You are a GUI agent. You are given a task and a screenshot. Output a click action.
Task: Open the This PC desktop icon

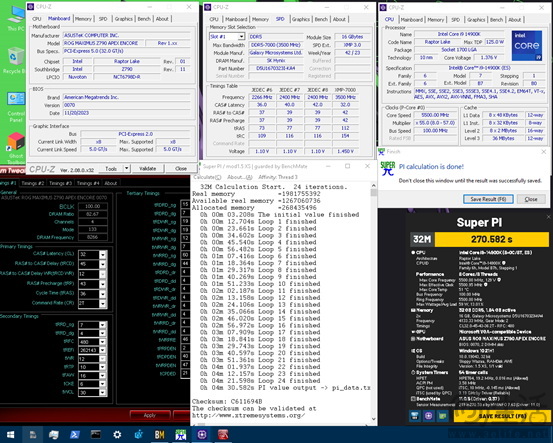(x=16, y=18)
